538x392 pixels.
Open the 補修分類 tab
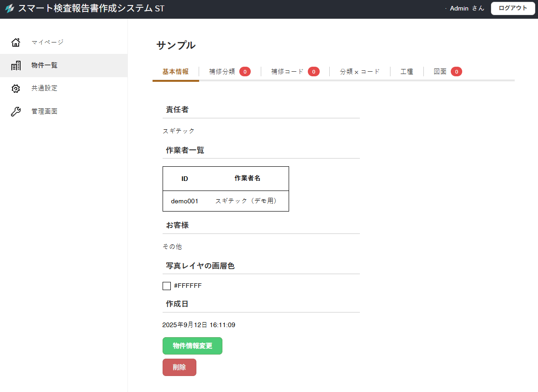[x=222, y=72]
